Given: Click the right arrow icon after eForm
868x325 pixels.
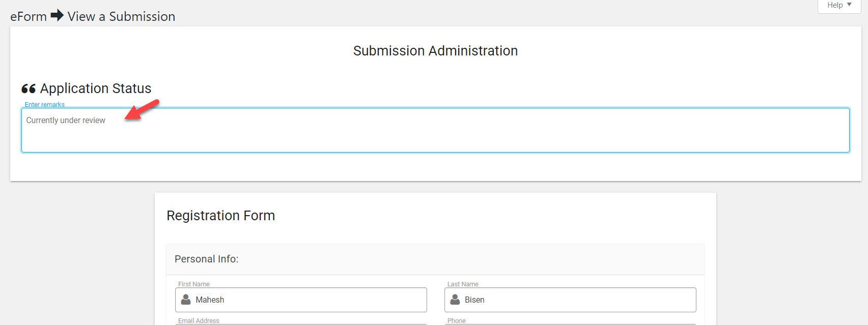Looking at the screenshot, I should [x=57, y=15].
